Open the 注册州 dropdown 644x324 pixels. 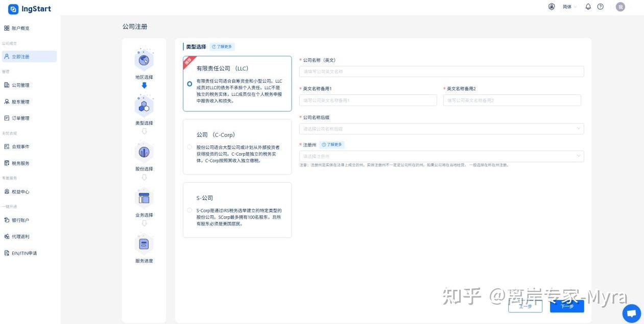[x=442, y=155]
